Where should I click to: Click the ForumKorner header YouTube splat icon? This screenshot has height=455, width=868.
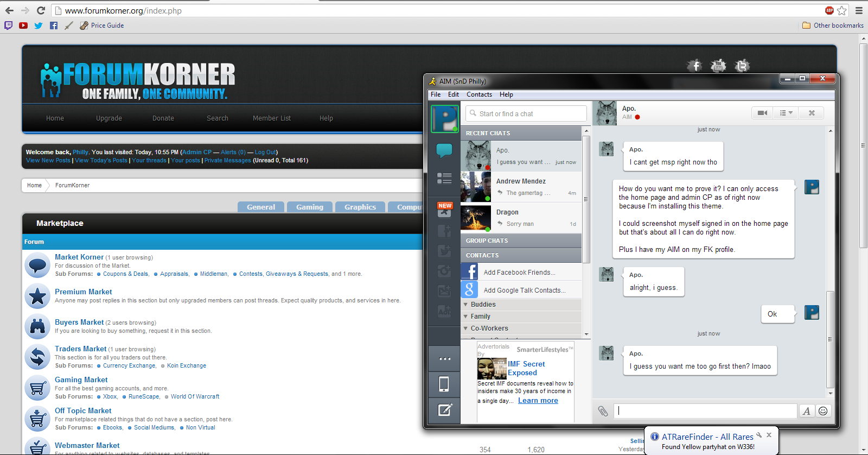coord(718,66)
